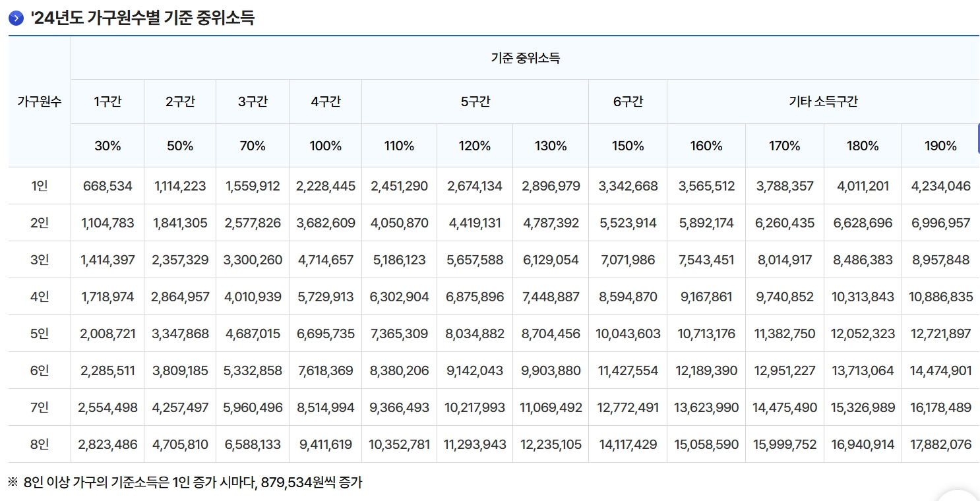Click the value 2,008,721
The width and height of the screenshot is (980, 501).
107,334
